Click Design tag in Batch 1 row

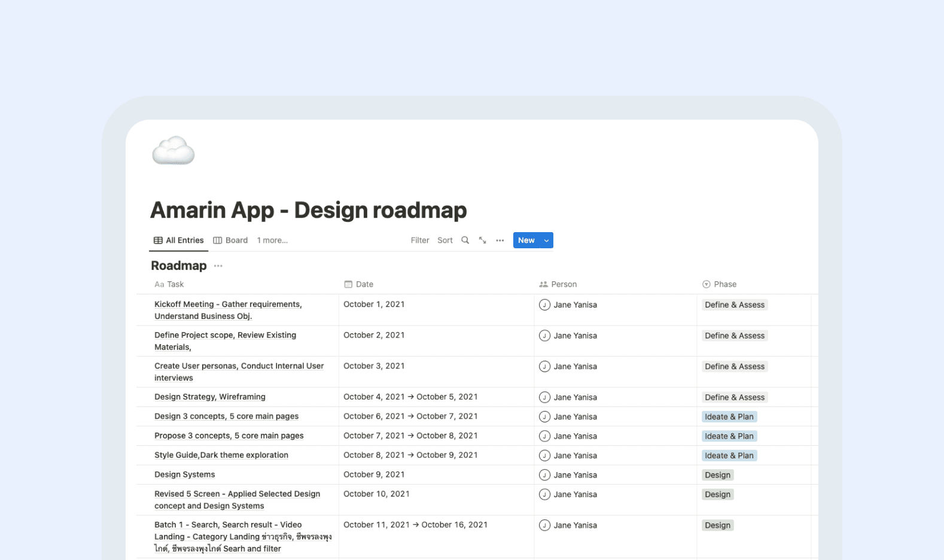718,525
